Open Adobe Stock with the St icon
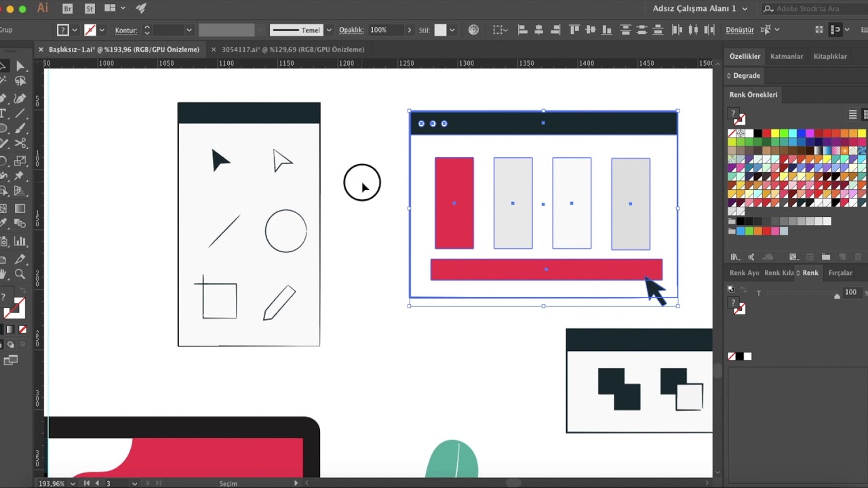Viewport: 868px width, 488px height. coord(90,9)
